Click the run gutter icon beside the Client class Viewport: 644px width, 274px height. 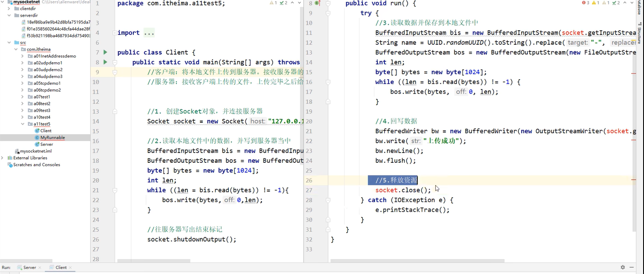click(x=106, y=52)
